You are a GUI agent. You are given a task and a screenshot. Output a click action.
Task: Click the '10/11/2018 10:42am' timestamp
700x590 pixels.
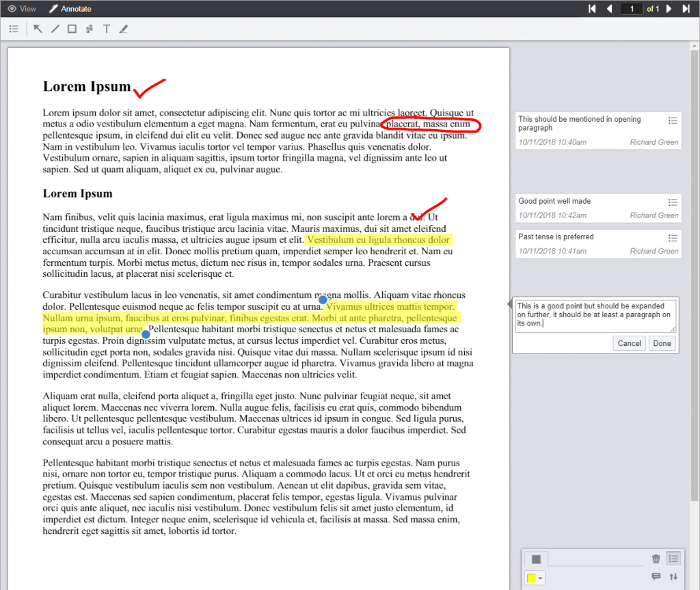(x=552, y=215)
